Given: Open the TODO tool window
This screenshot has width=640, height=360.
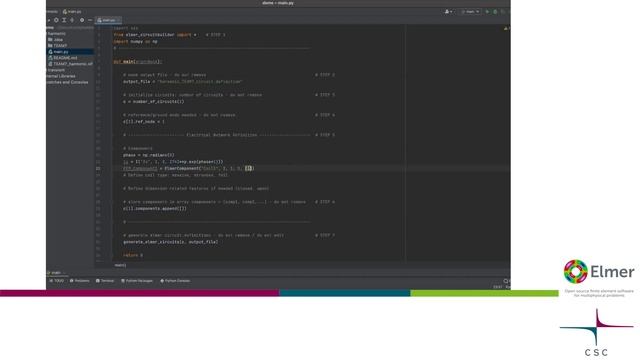Looking at the screenshot, I should click(56, 281).
